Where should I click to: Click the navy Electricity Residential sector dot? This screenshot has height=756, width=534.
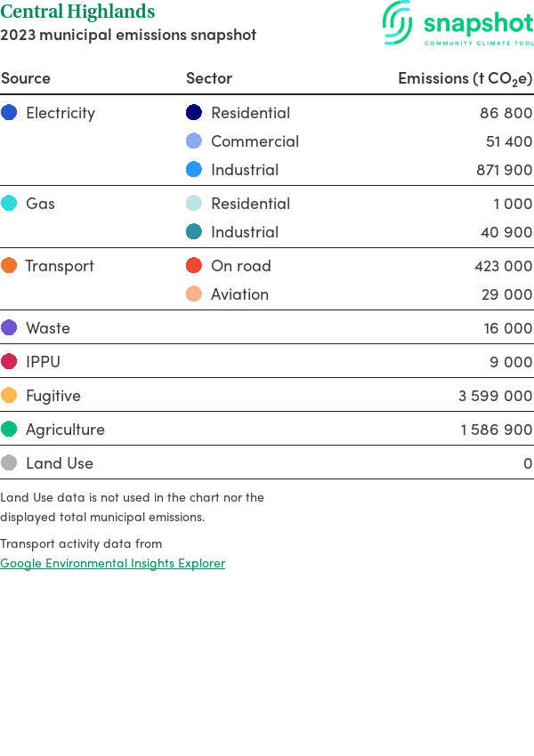pos(194,113)
